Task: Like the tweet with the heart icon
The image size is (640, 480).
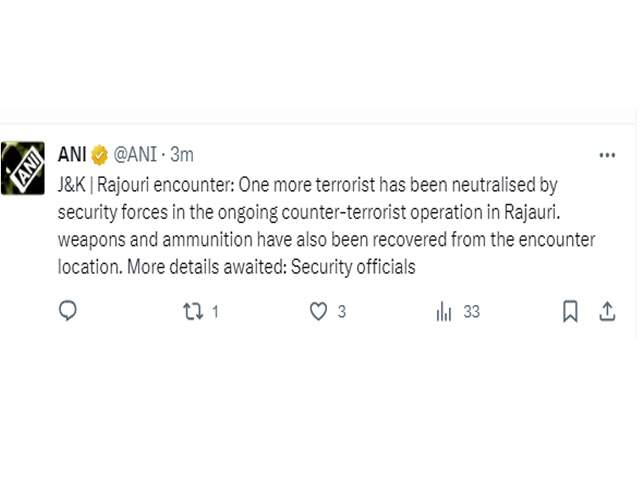Action: click(x=318, y=311)
